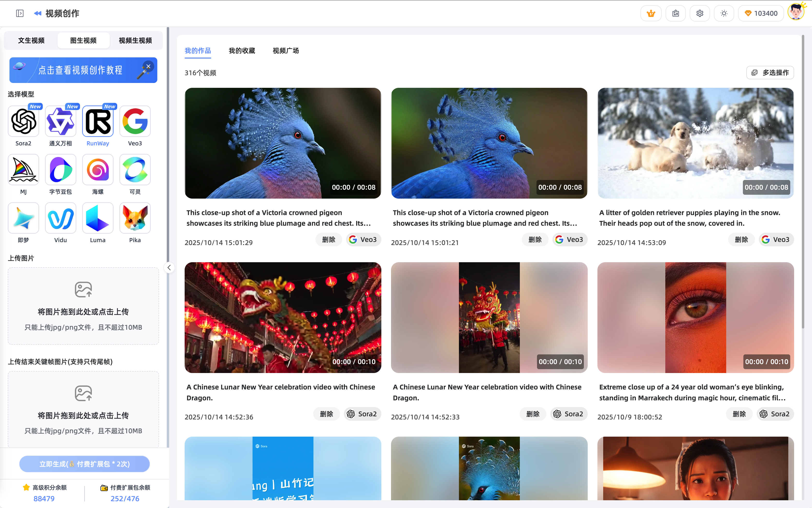The height and width of the screenshot is (508, 812).
Task: Select the RunWay model icon
Action: [98, 121]
